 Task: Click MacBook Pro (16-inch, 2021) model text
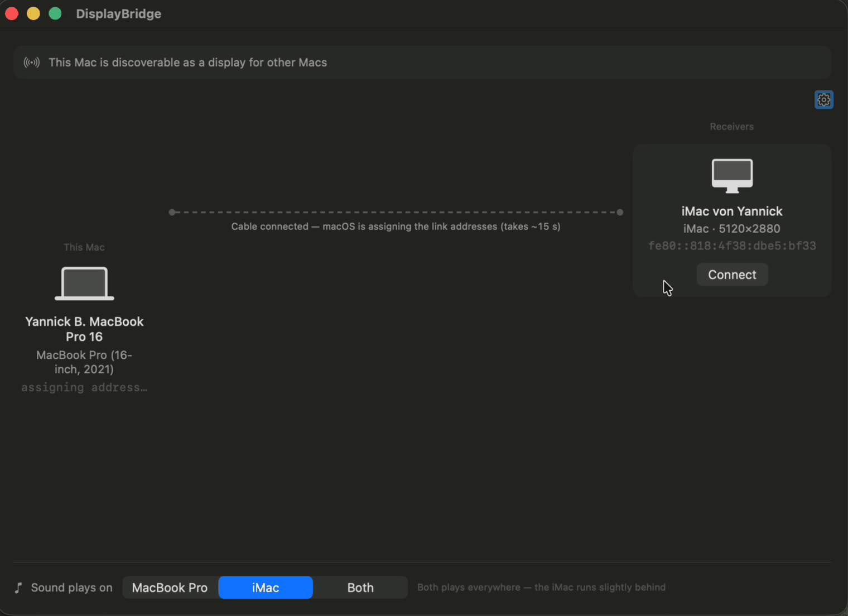coord(84,362)
